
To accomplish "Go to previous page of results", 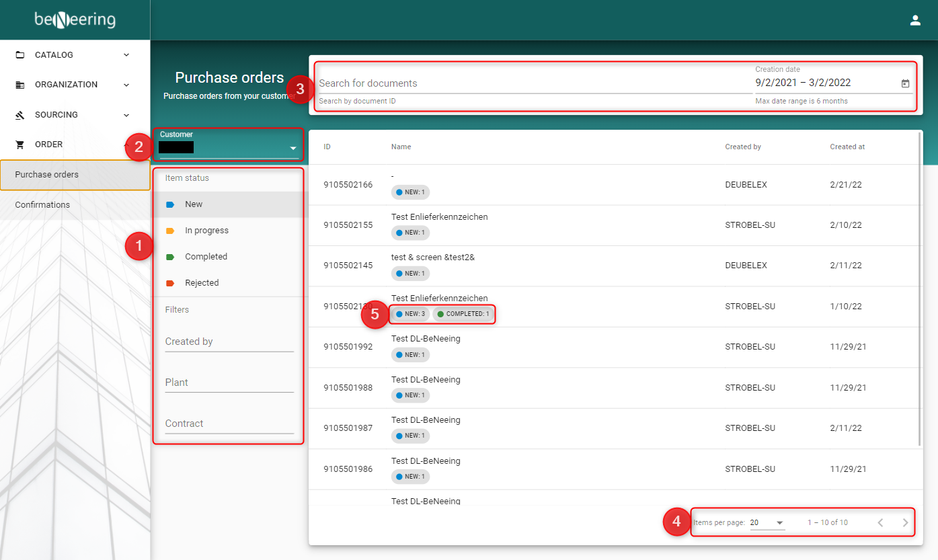I will click(x=880, y=522).
